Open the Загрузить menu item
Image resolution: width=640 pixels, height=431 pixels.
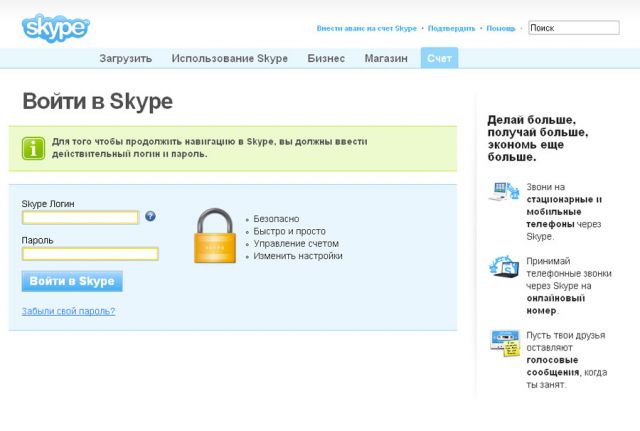125,58
